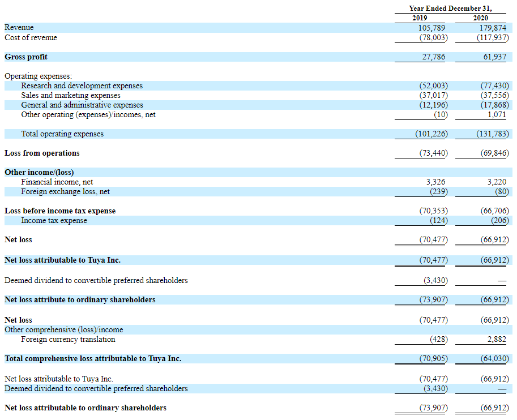Select the Gross profit row label

[26, 57]
